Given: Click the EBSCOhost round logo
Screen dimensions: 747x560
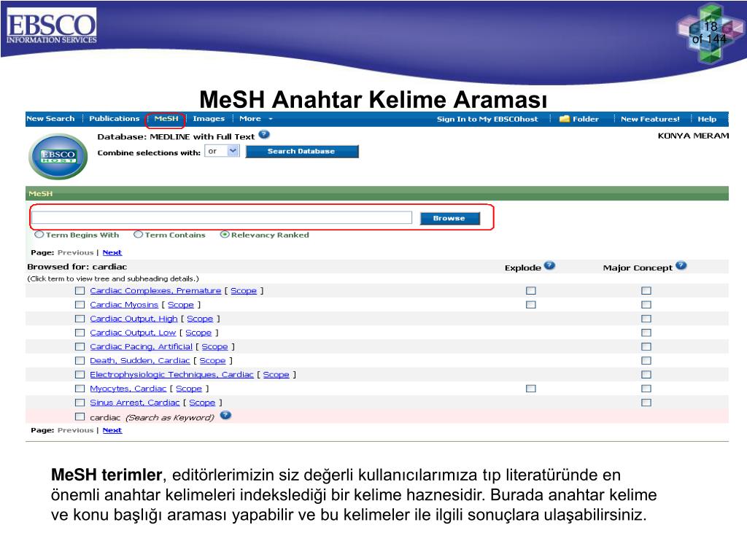Looking at the screenshot, I should coord(58,156).
